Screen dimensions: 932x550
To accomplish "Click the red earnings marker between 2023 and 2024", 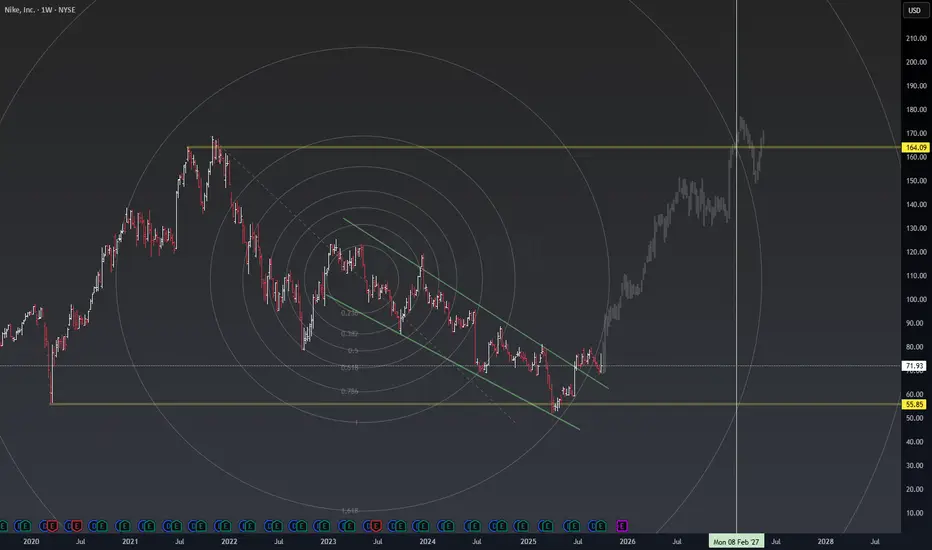I will coord(376,526).
